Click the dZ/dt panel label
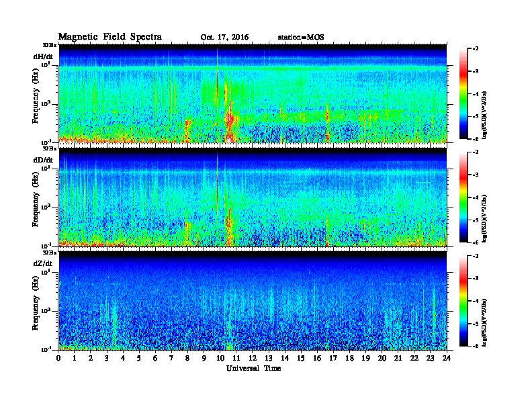Screen dimensions: 532x411 43,263
